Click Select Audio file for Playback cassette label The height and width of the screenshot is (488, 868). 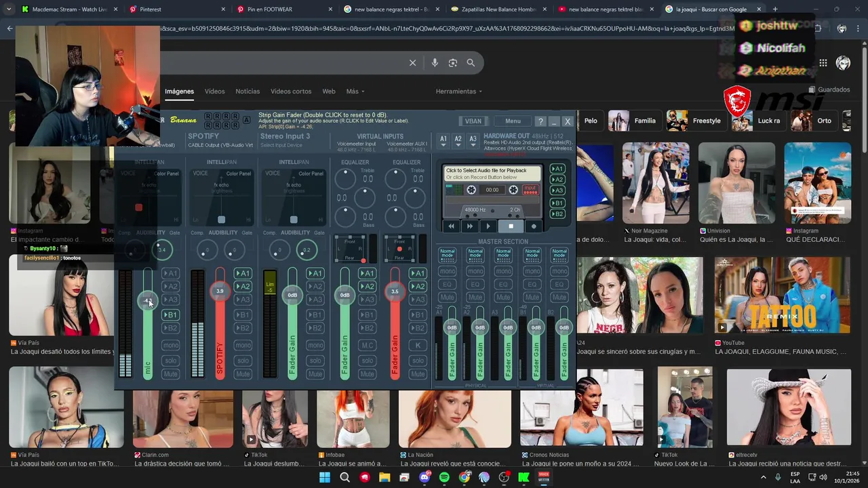click(x=492, y=174)
